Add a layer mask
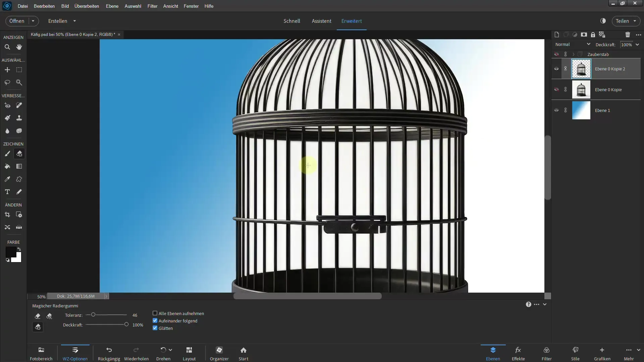Image resolution: width=644 pixels, height=362 pixels. [584, 35]
